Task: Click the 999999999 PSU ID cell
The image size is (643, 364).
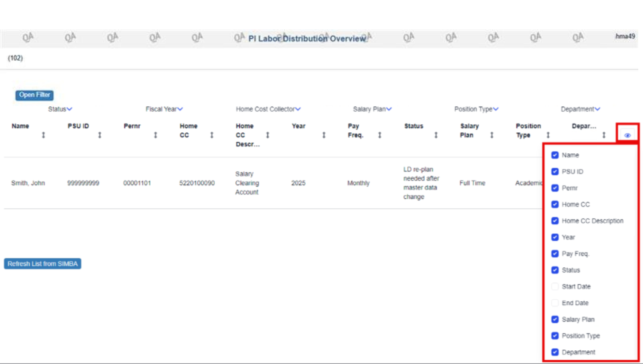Action: (x=83, y=183)
